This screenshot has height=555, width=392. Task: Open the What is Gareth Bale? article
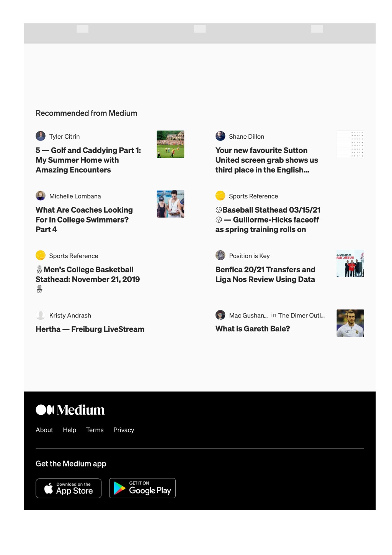[253, 329]
